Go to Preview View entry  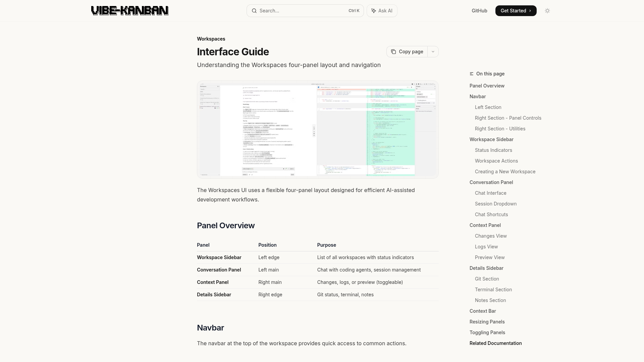pyautogui.click(x=490, y=257)
